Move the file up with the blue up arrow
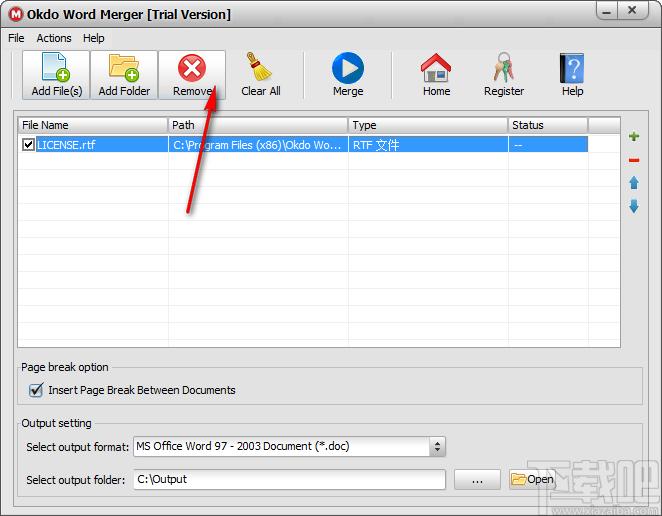Image resolution: width=662 pixels, height=516 pixels. pos(633,183)
